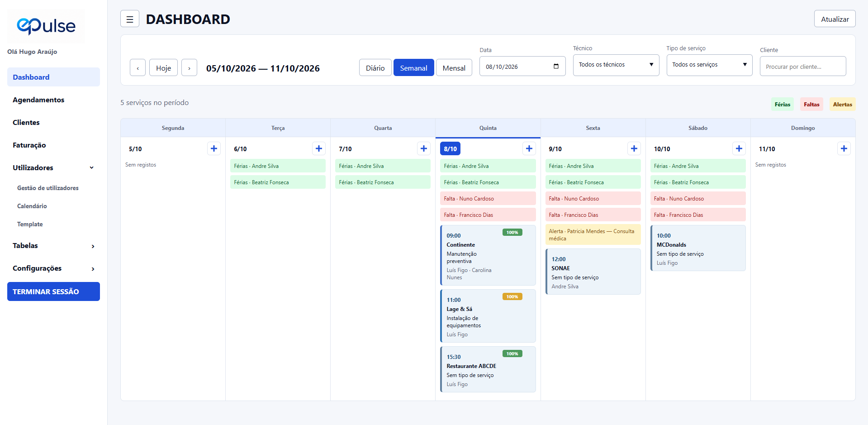The image size is (868, 425).
Task: Add a record on Sunday 11/10
Action: [x=844, y=148]
